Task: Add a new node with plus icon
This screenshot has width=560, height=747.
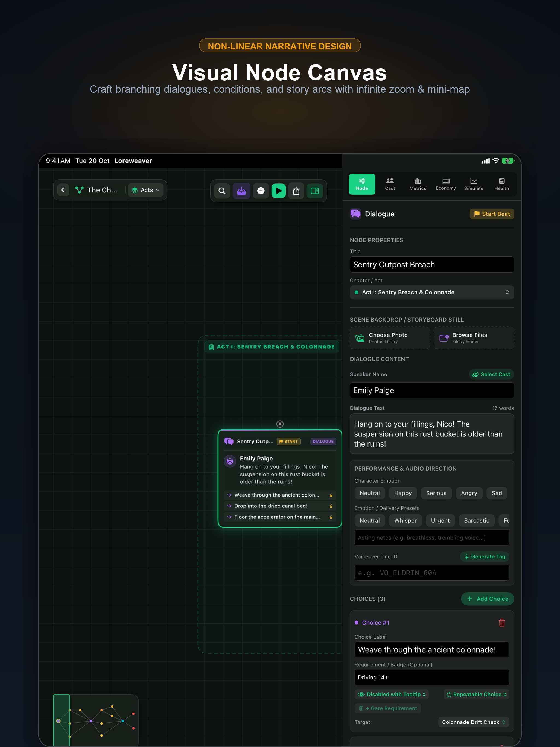Action: (x=261, y=191)
